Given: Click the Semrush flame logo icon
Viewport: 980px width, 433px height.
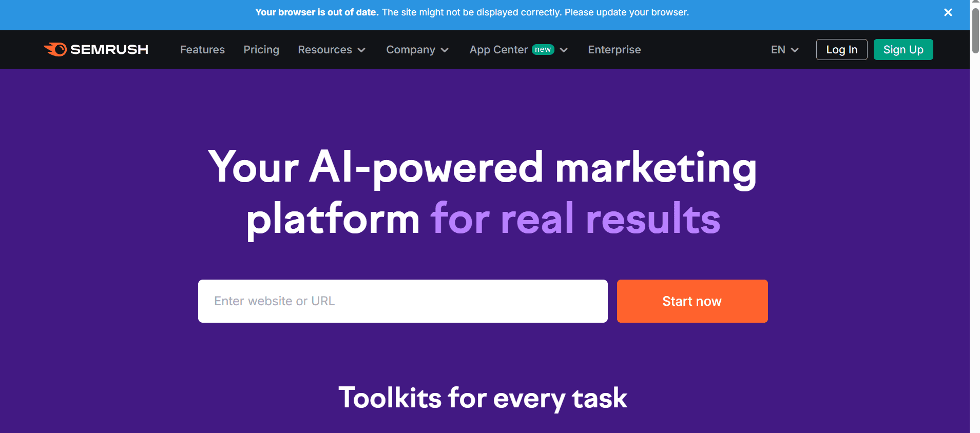Looking at the screenshot, I should (55, 49).
